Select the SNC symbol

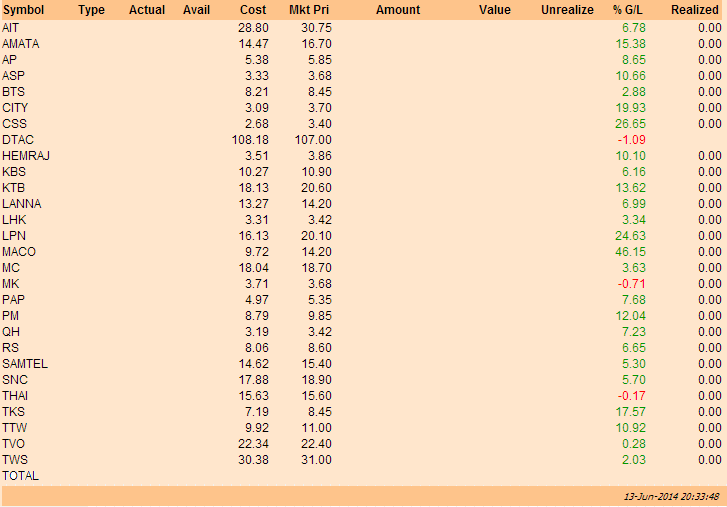pyautogui.click(x=15, y=380)
